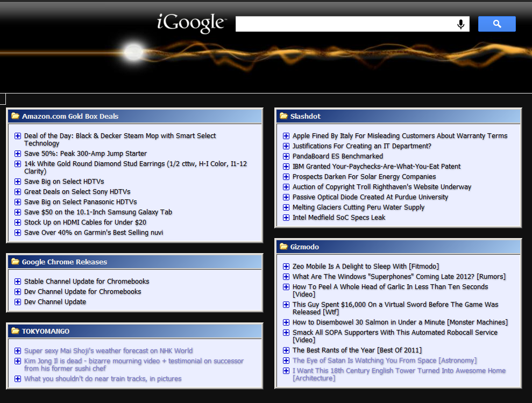The width and height of the screenshot is (532, 403).
Task: Expand Mai Shoji's weather forecast item
Action: point(18,351)
